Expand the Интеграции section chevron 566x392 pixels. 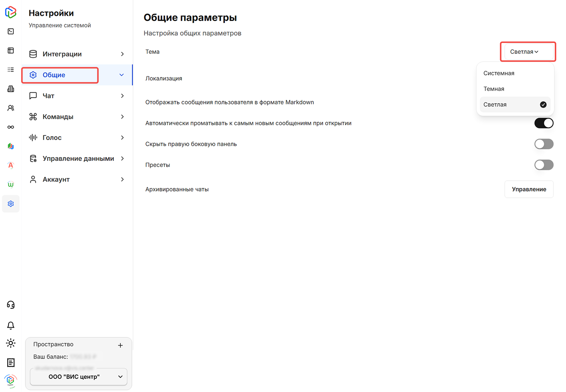point(122,54)
